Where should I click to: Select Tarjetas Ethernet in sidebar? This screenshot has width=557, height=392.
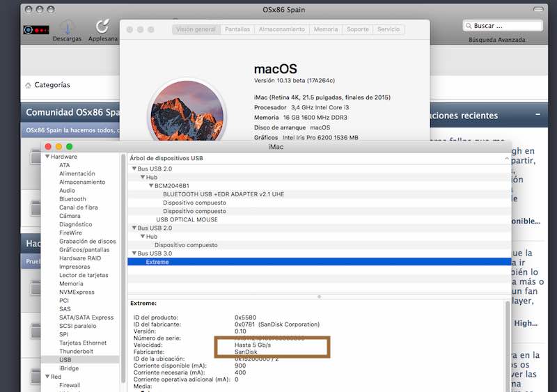[x=83, y=343]
